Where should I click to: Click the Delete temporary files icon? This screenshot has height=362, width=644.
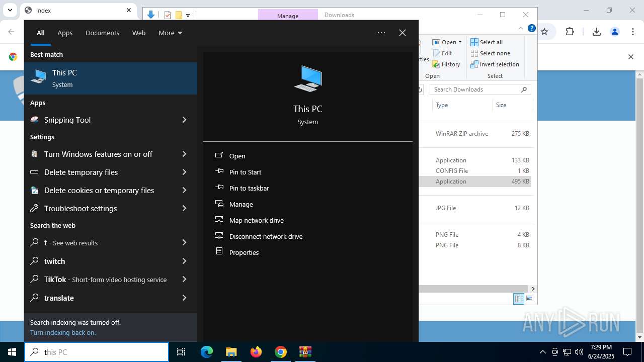click(x=34, y=172)
